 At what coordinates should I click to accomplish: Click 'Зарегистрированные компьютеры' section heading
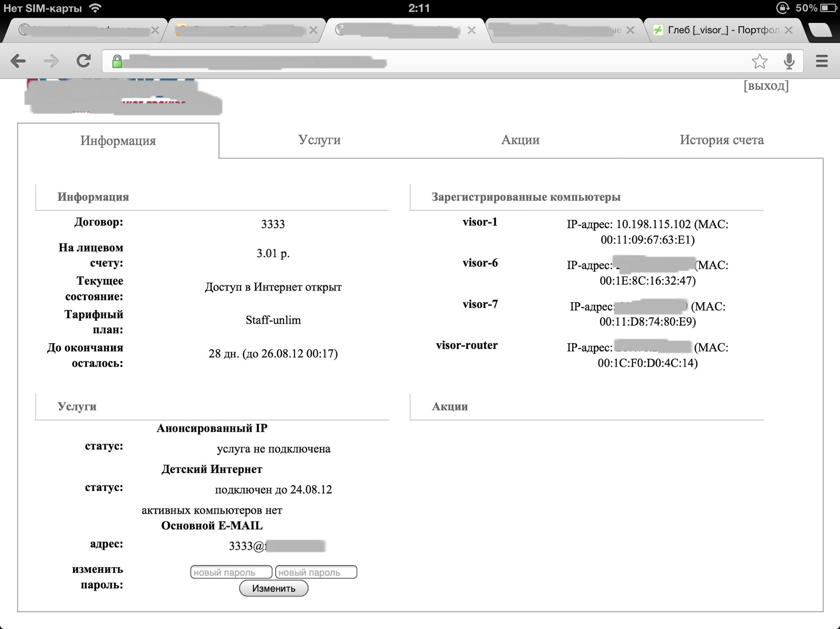pos(526,197)
